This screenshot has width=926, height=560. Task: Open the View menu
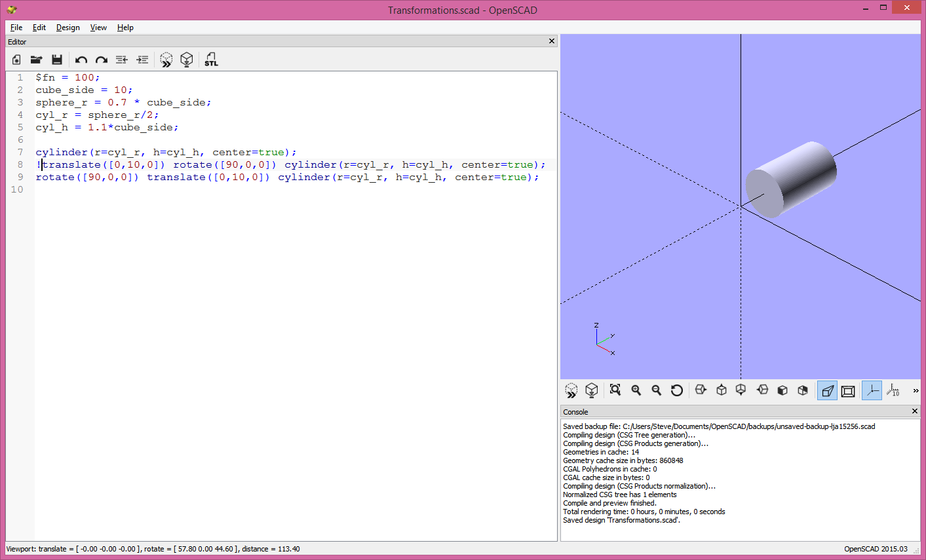(98, 28)
